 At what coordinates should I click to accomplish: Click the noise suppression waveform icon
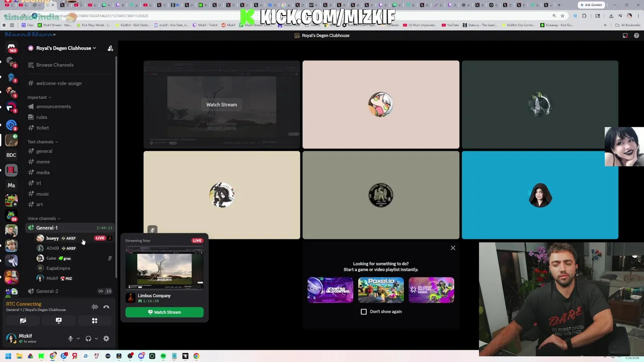[95, 307]
